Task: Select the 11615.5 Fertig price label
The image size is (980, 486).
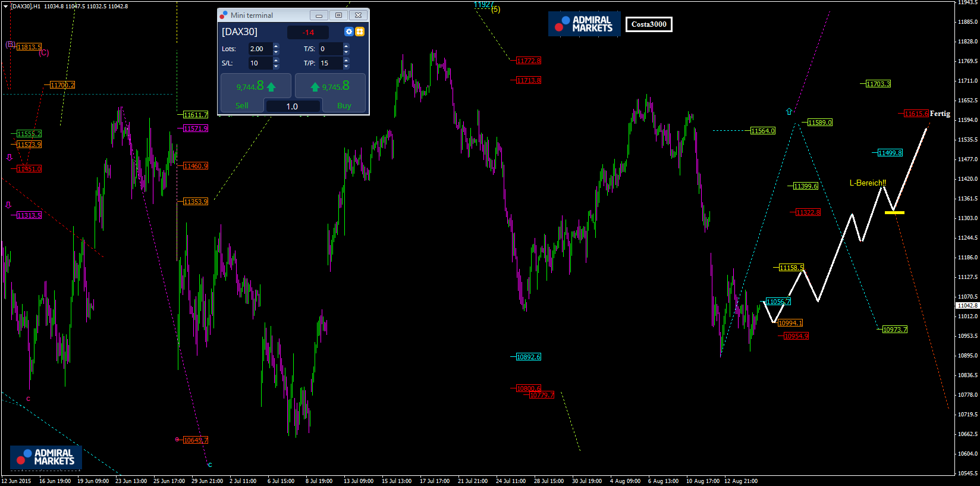Action: tap(916, 114)
